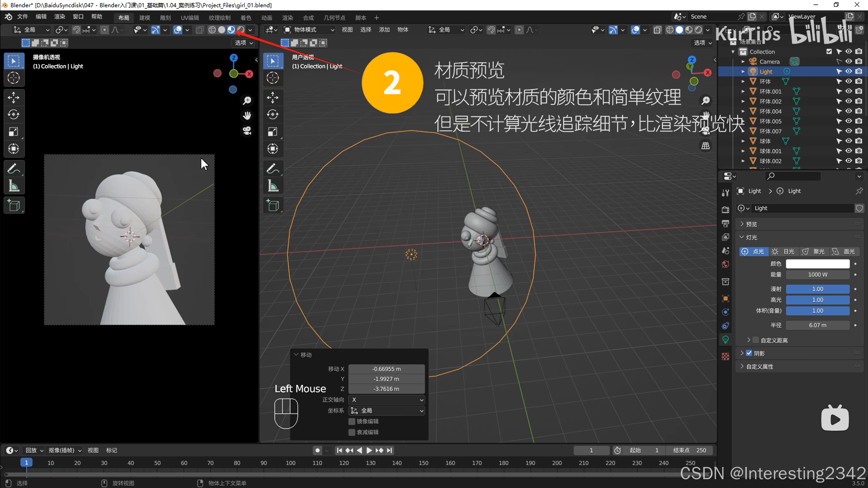The height and width of the screenshot is (488, 868).
Task: Switch to the 建模 workspace tab
Action: [144, 18]
